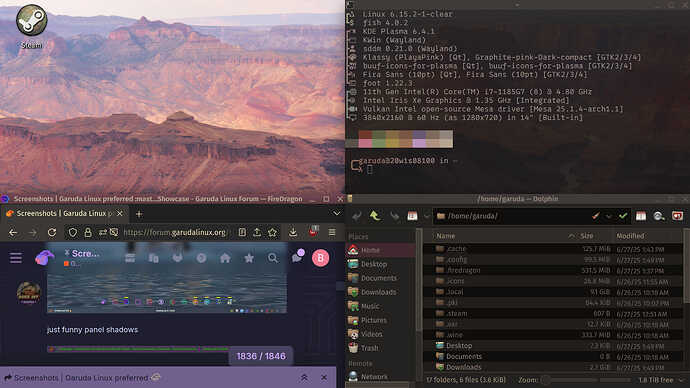Select Downloads in Places sidebar

378,292
